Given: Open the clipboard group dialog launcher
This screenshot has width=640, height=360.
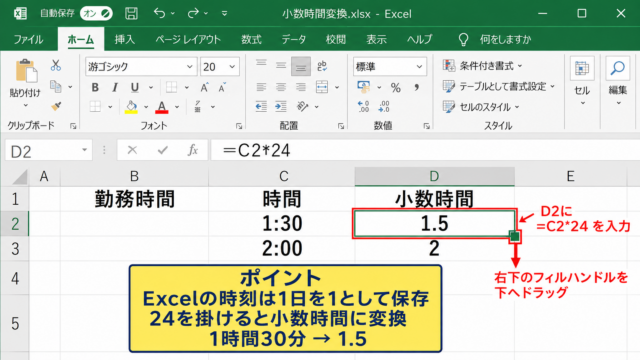Looking at the screenshot, I should [73, 126].
